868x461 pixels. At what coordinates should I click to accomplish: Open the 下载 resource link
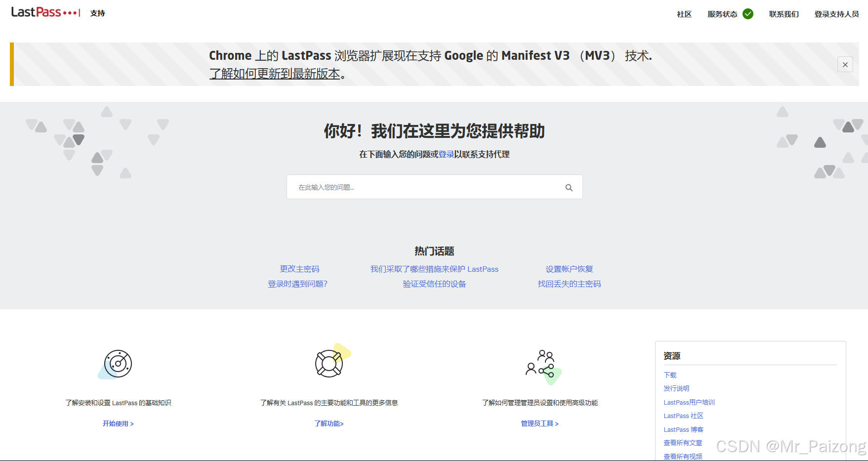coord(670,375)
